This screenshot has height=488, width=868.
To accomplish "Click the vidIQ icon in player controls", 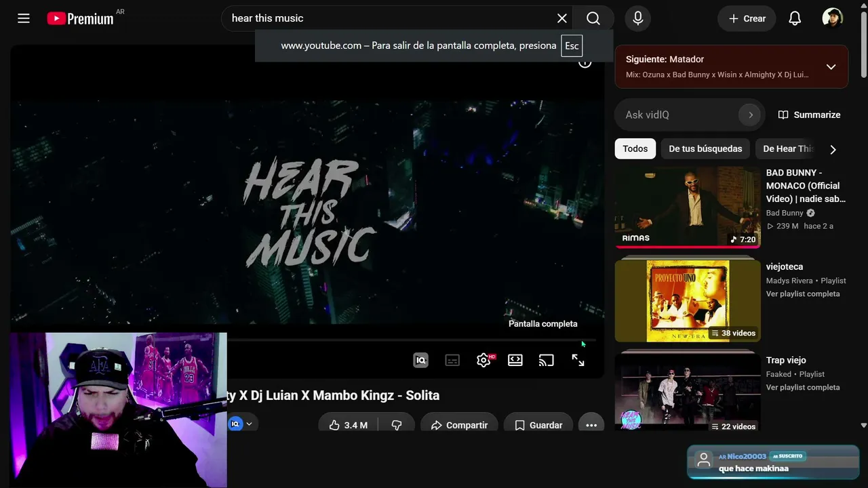I will pos(420,361).
